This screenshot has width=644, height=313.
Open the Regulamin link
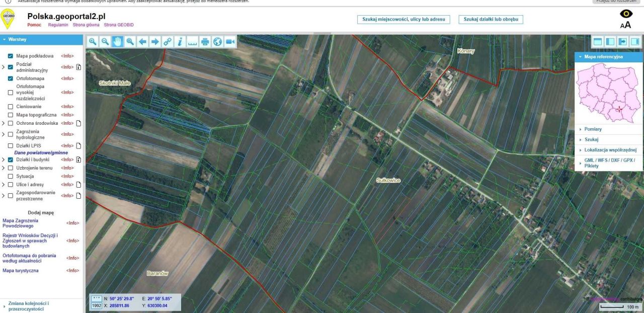(59, 25)
